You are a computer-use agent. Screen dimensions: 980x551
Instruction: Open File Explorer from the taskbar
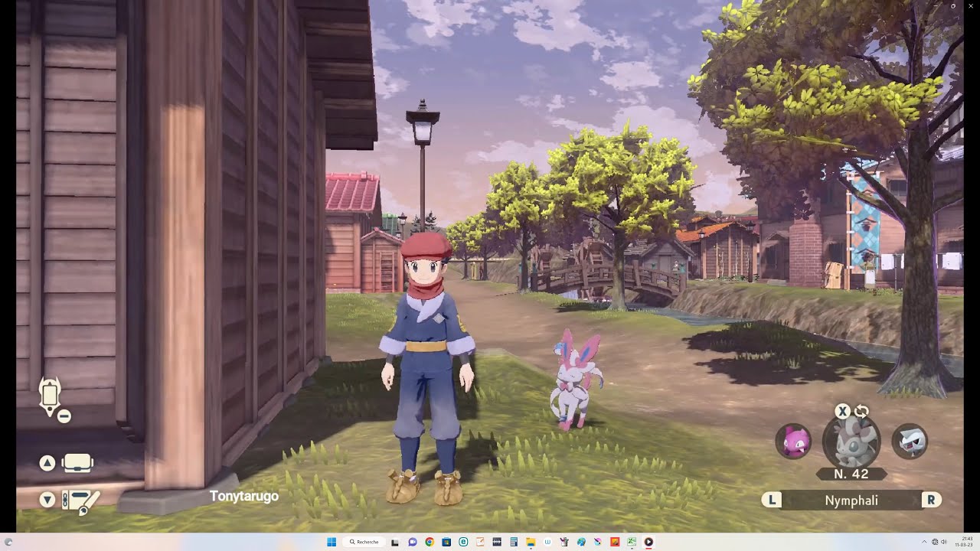pos(531,542)
